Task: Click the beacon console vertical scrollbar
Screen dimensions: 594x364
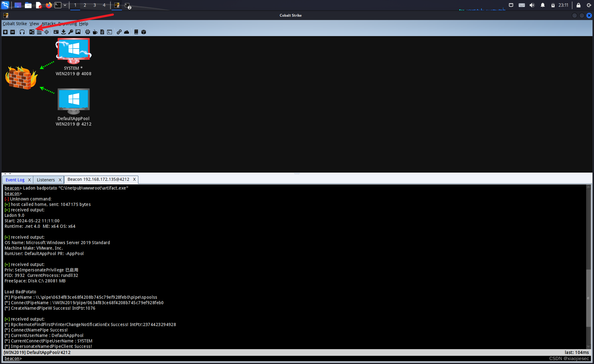Action: pyautogui.click(x=588, y=297)
